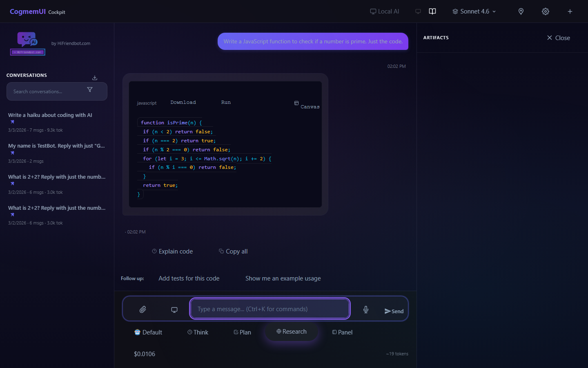Click the function isPrime(n) code line
Screen dimensions: 588x368
pyautogui.click(x=171, y=123)
